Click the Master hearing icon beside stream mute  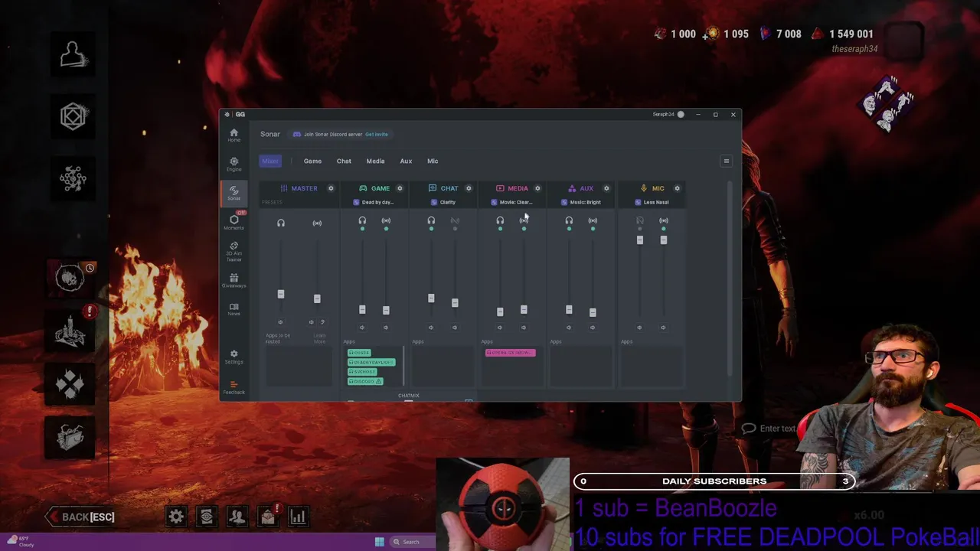322,322
